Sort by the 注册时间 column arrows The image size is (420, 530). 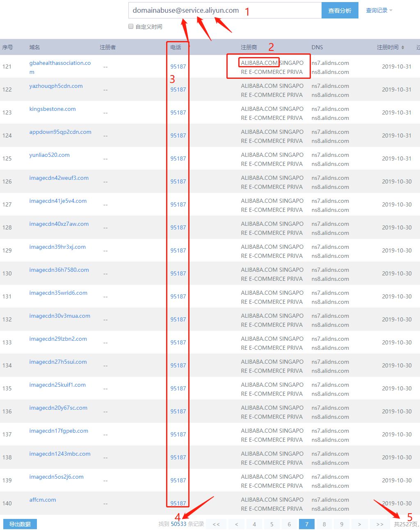click(x=403, y=47)
